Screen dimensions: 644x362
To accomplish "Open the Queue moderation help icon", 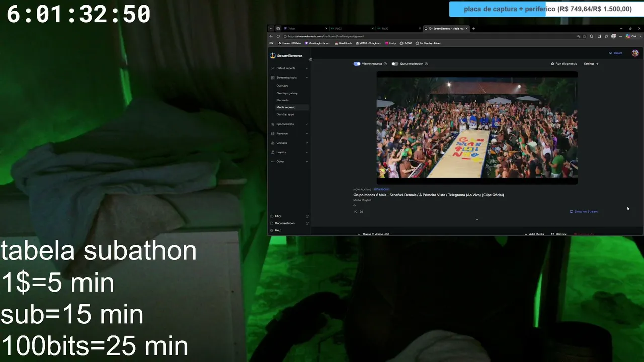I will (x=426, y=64).
